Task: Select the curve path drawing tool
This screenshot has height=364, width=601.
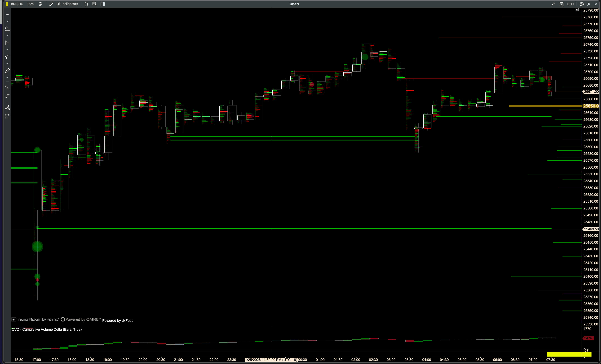Action: 7,57
